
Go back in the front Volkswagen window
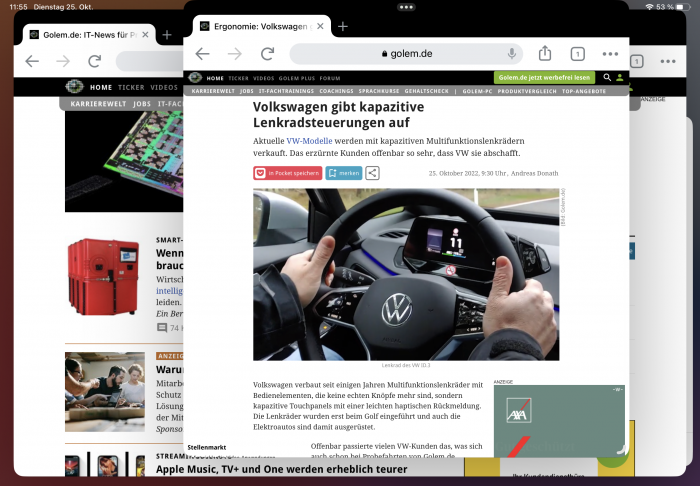202,54
